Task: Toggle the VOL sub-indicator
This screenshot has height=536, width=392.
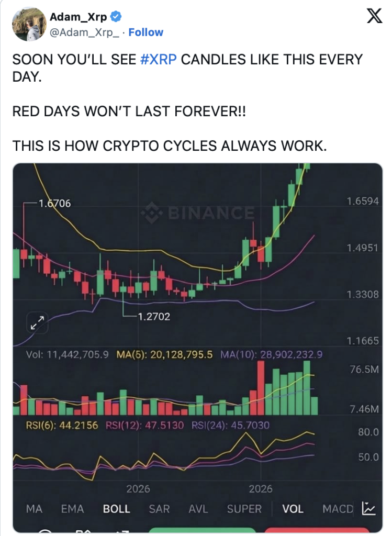Action: (293, 508)
